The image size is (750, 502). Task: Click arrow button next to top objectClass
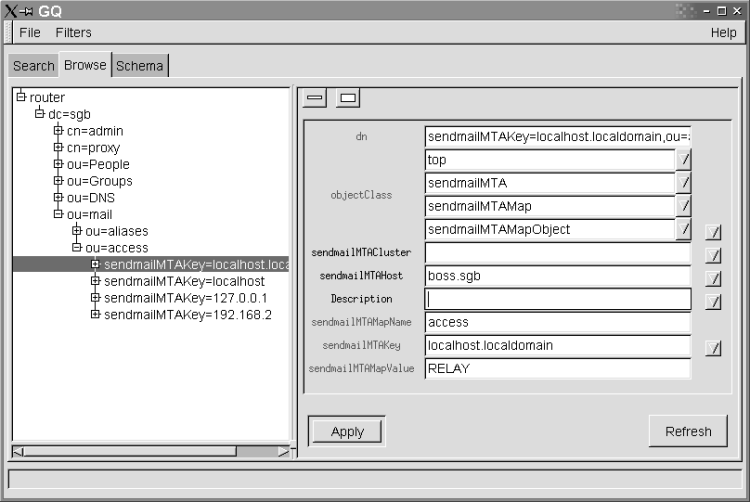(684, 159)
